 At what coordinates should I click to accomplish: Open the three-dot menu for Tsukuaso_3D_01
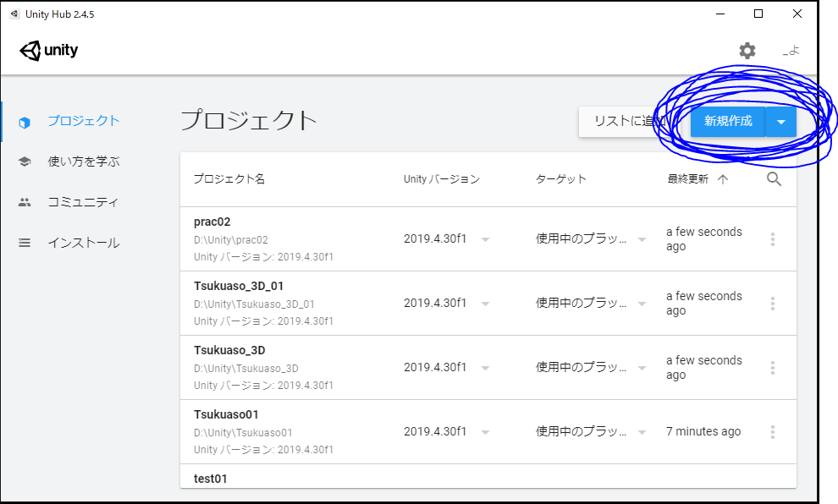773,304
